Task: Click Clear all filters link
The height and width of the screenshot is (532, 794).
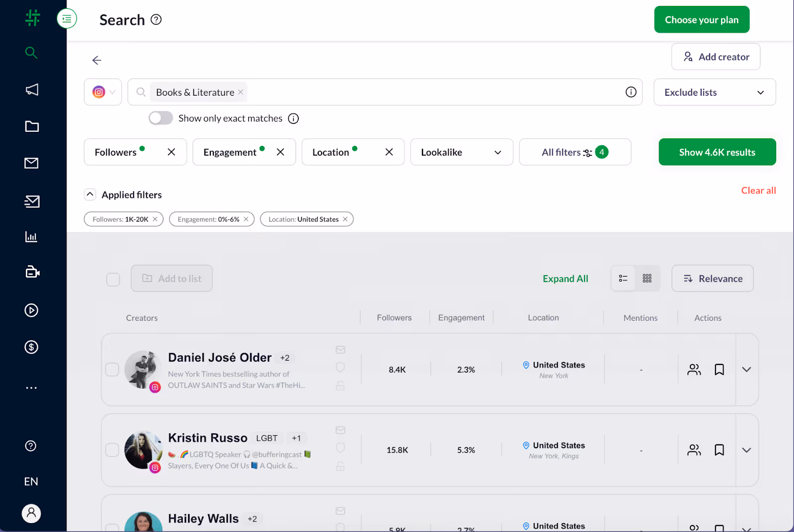Action: [758, 190]
